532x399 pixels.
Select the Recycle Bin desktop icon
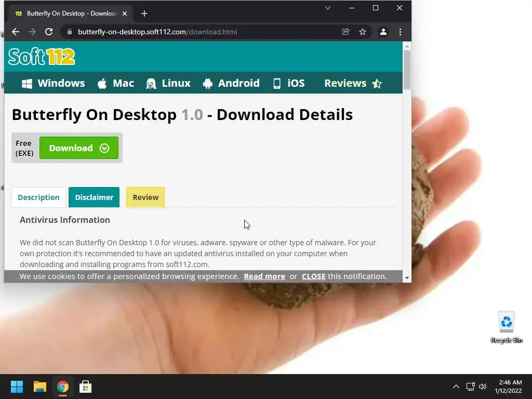[507, 327]
